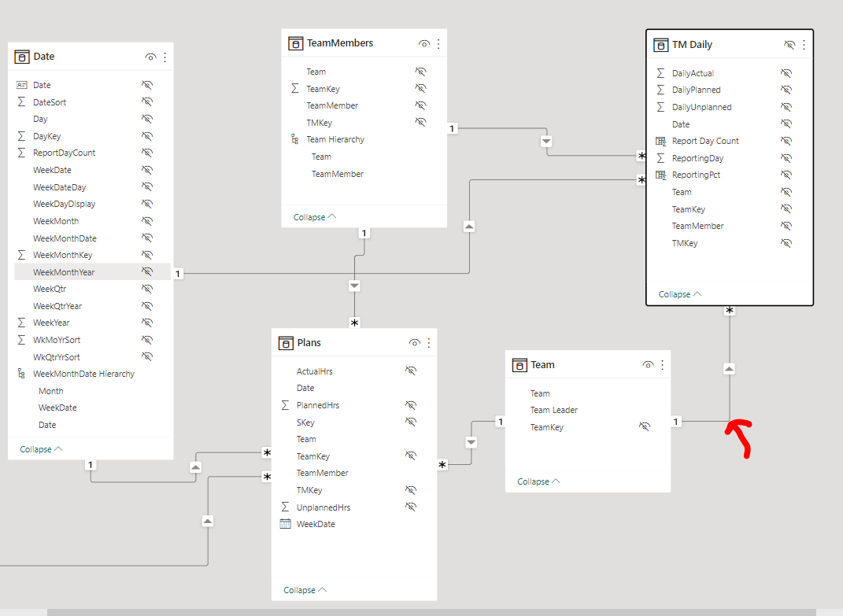Select filter arrow on TeamMembers to TM Daily line
843x616 pixels.
pyautogui.click(x=546, y=142)
